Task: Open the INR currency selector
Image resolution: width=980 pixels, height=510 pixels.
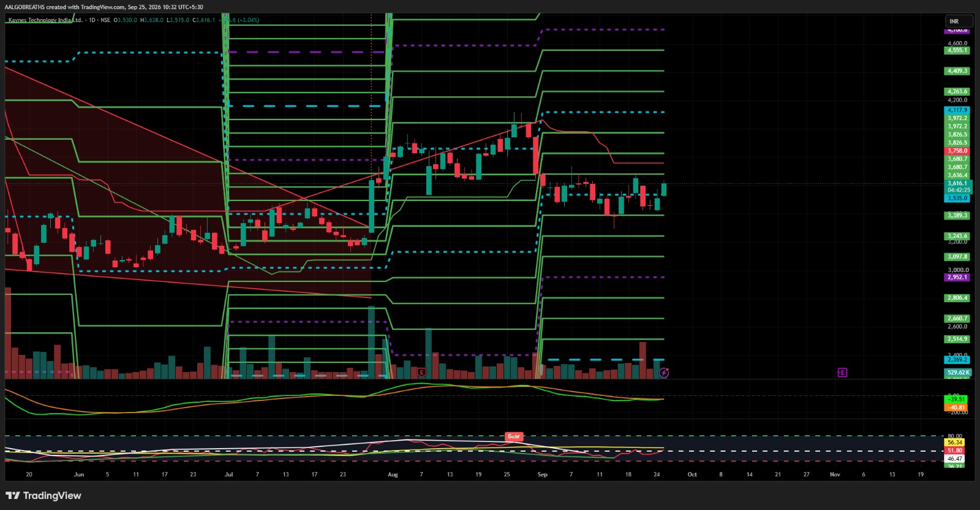Action: pos(959,21)
